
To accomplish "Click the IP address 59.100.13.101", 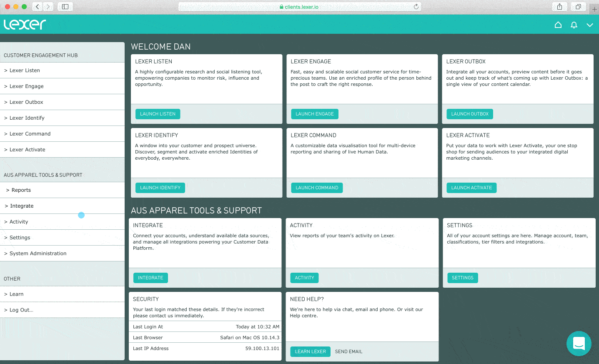I will tap(262, 349).
